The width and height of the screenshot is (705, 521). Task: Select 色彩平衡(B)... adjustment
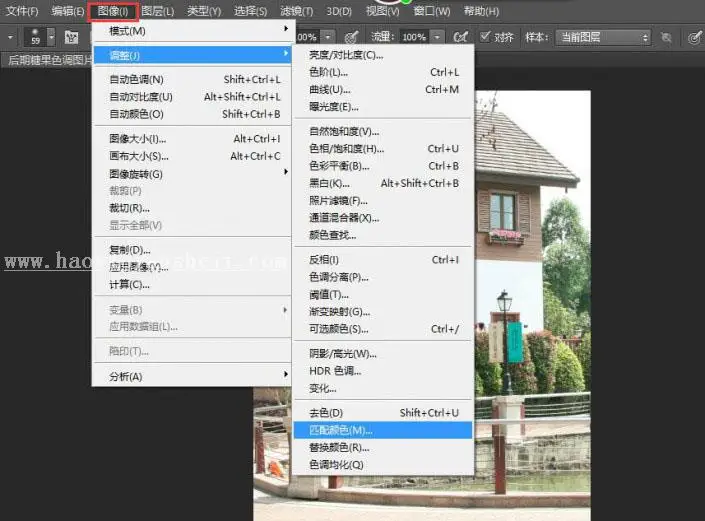383,166
